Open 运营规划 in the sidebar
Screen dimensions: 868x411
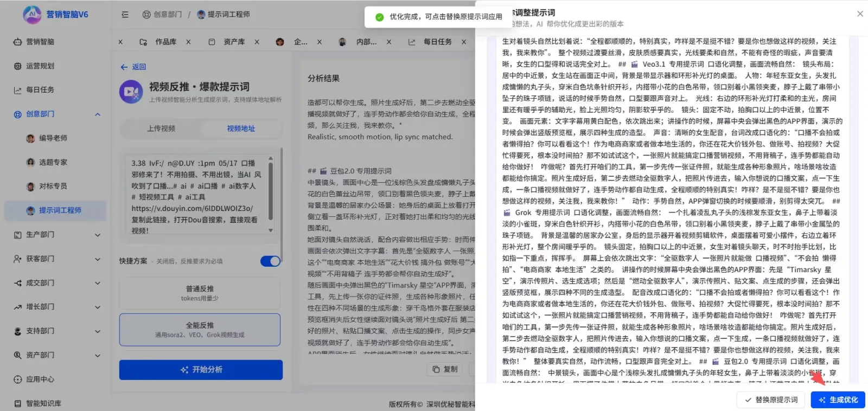pos(55,66)
